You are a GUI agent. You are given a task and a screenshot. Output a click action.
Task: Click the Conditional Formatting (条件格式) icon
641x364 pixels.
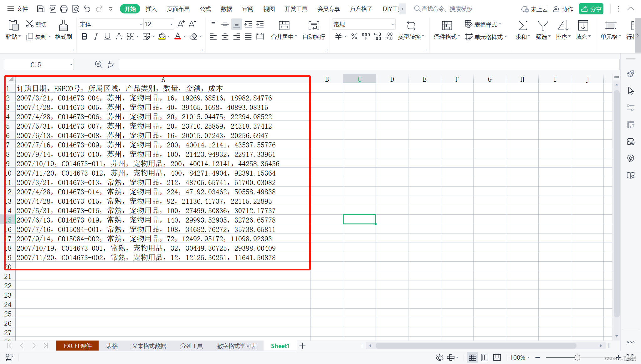447,26
